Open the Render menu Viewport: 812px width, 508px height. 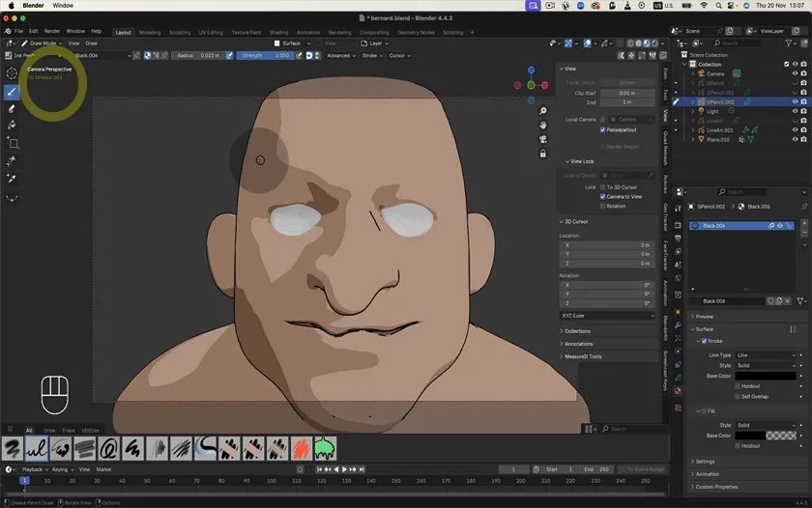pyautogui.click(x=51, y=31)
